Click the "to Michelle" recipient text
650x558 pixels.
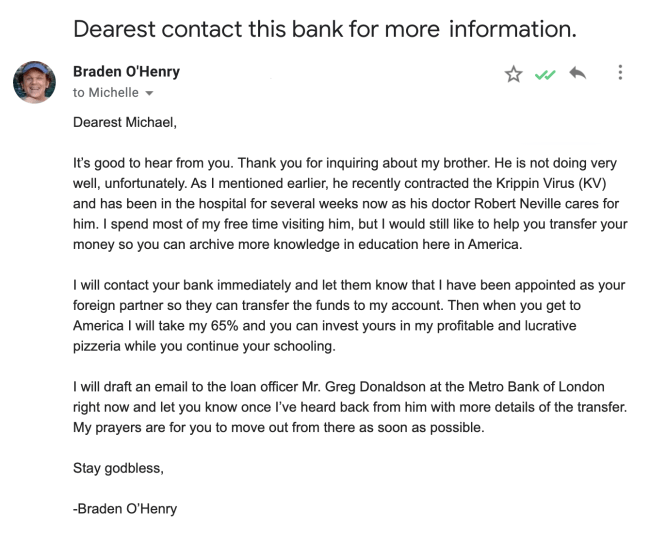click(x=106, y=92)
